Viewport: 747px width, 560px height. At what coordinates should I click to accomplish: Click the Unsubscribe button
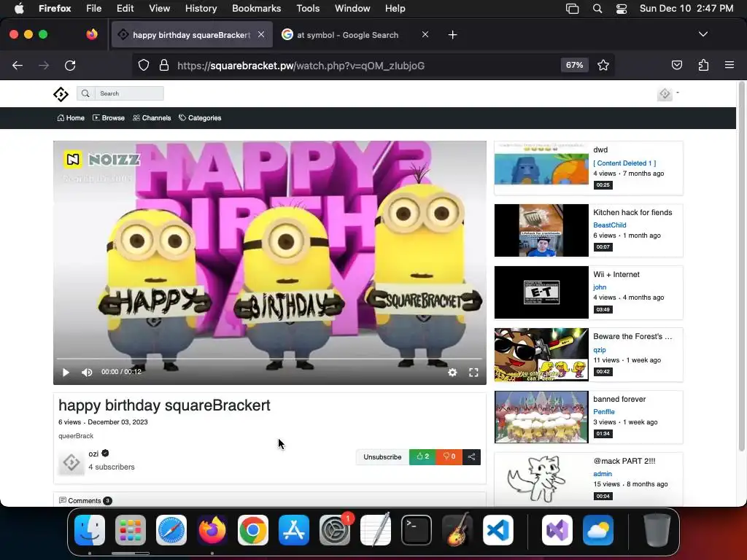click(x=382, y=456)
